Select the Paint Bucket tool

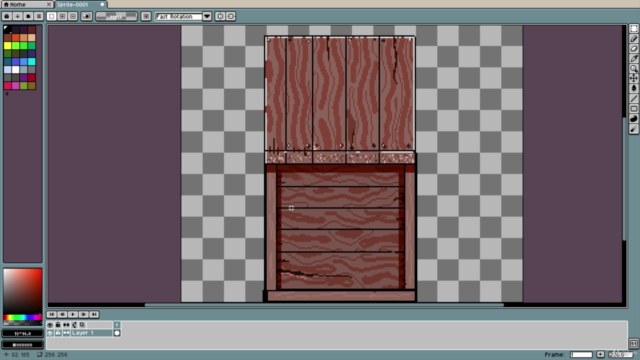click(x=633, y=88)
